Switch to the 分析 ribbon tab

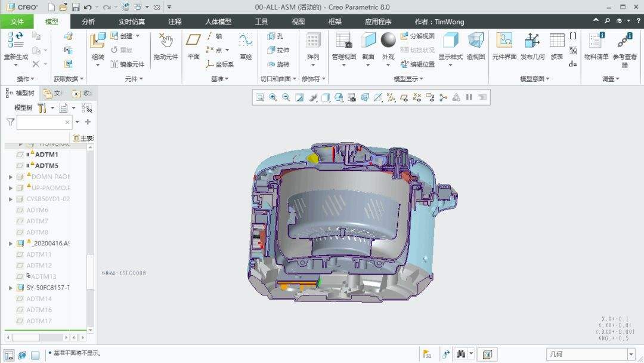click(x=88, y=21)
